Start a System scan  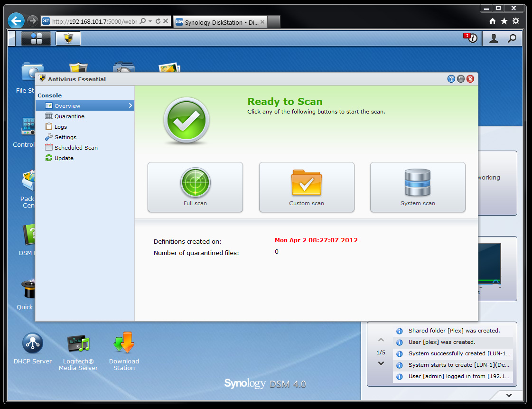(418, 187)
